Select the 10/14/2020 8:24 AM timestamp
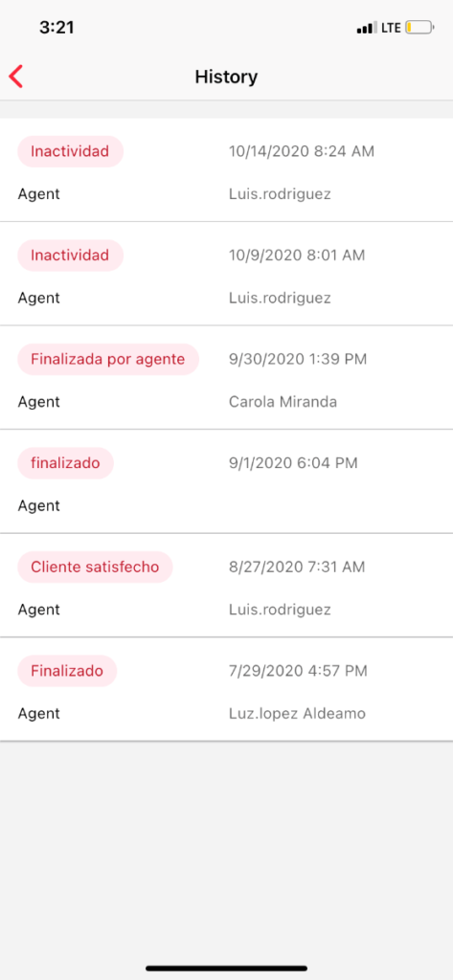Image resolution: width=453 pixels, height=980 pixels. point(302,151)
